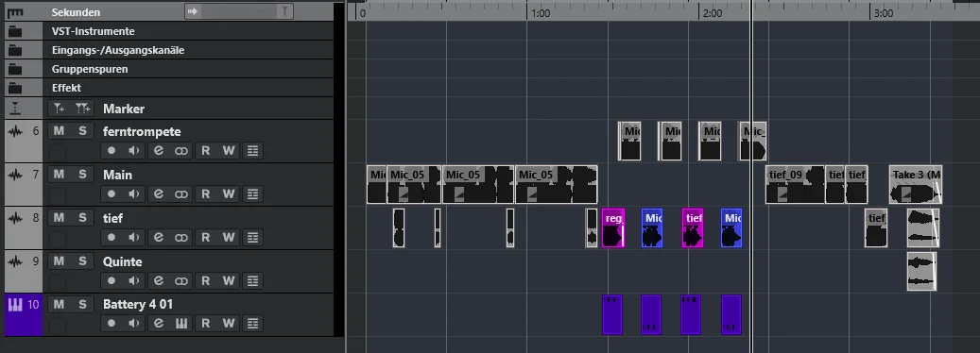Select the magenta 'reg' clip on tief track

[613, 228]
